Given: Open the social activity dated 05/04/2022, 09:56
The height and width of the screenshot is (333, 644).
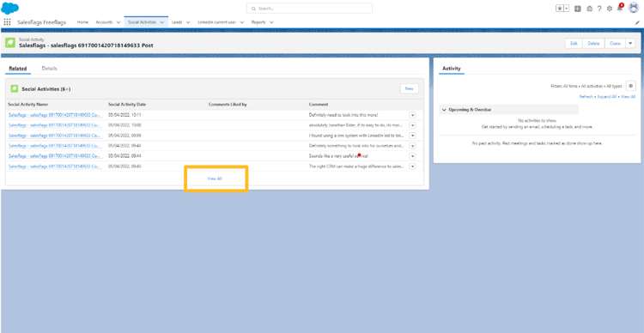Looking at the screenshot, I should pos(54,136).
